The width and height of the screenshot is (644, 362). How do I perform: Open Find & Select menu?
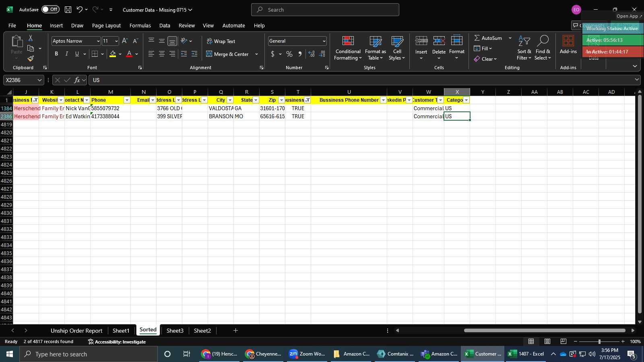tap(543, 48)
